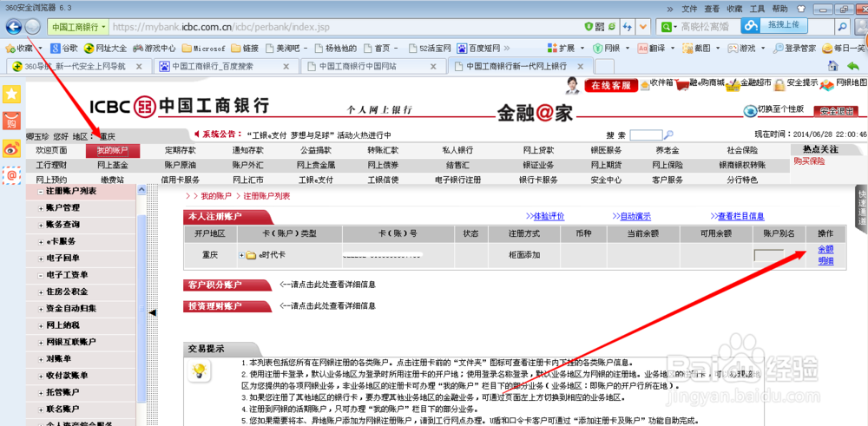This screenshot has width=868, height=426.
Task: Click the browser home icon
Action: [x=832, y=66]
